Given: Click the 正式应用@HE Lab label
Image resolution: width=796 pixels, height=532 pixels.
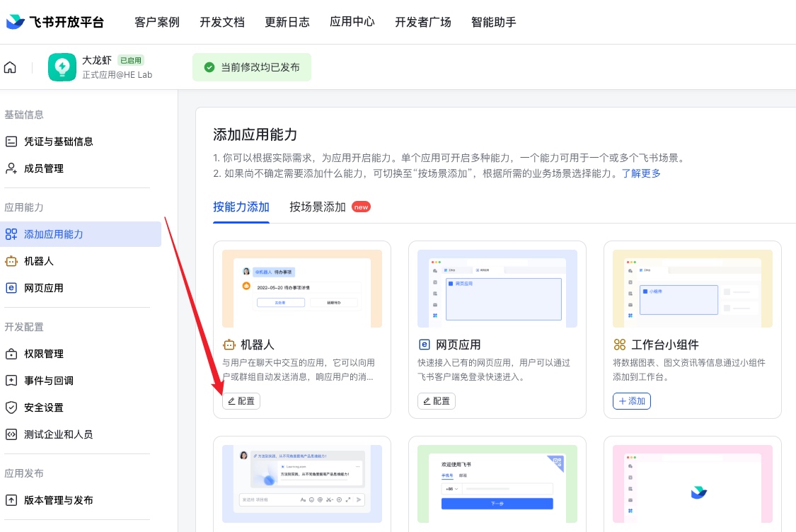Looking at the screenshot, I should tap(117, 74).
